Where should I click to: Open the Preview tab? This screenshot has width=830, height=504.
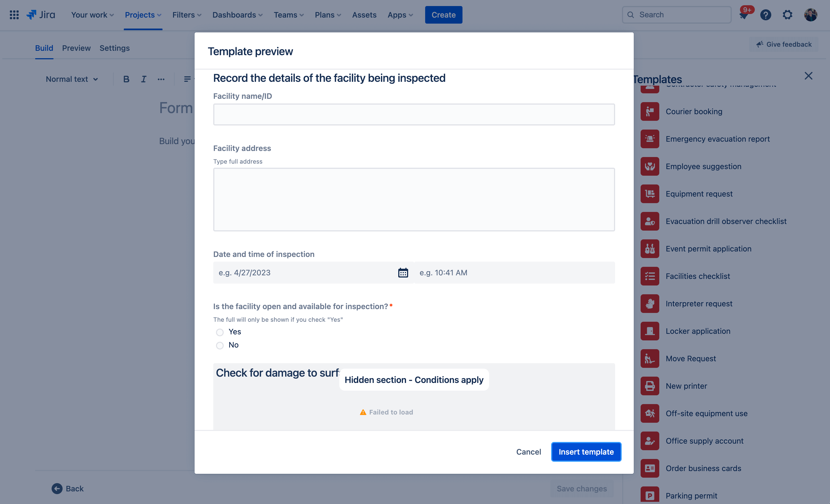[76, 47]
